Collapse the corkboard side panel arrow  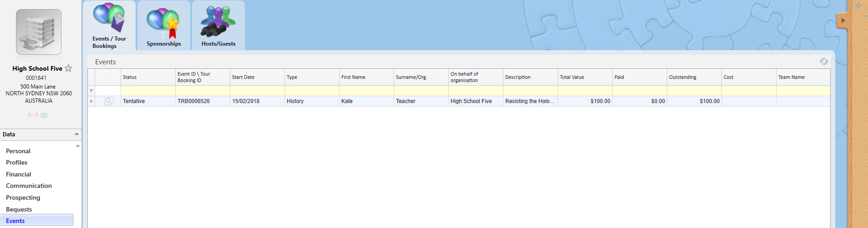coord(843,21)
